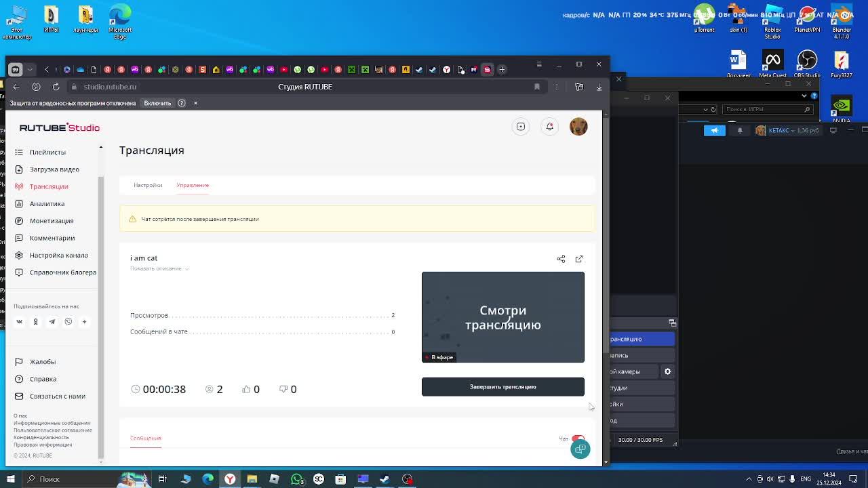Show hidden system tray icons
The image size is (868, 488).
pyautogui.click(x=749, y=479)
